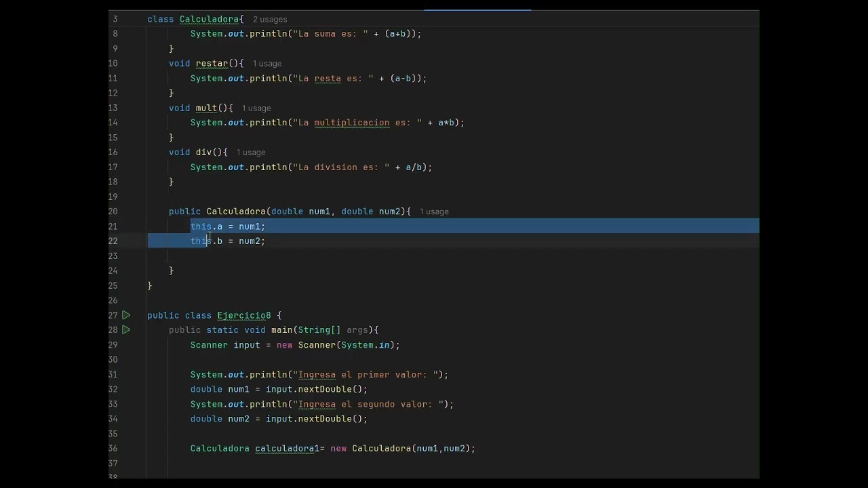
Task: Open the '2 usages' hint for Calculadora class
Action: [270, 20]
